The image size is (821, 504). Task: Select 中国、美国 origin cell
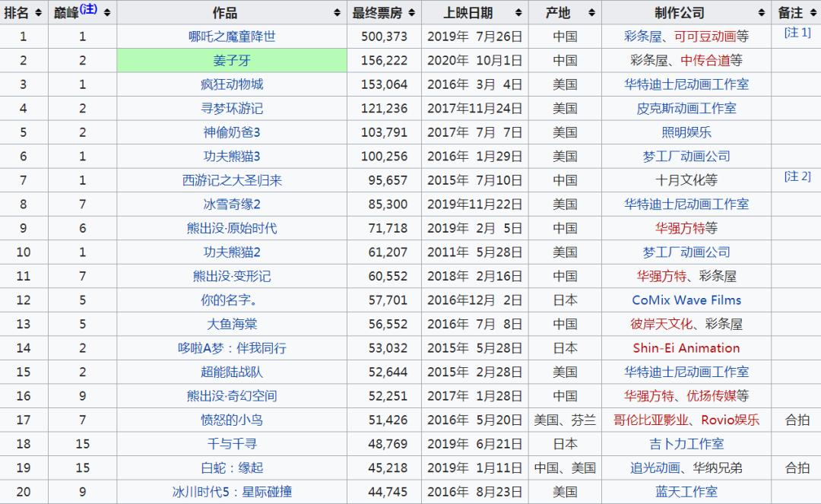[x=565, y=468]
